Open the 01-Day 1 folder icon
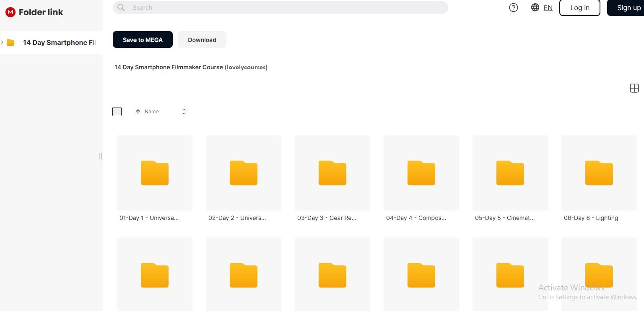This screenshot has width=644, height=311. click(x=155, y=173)
